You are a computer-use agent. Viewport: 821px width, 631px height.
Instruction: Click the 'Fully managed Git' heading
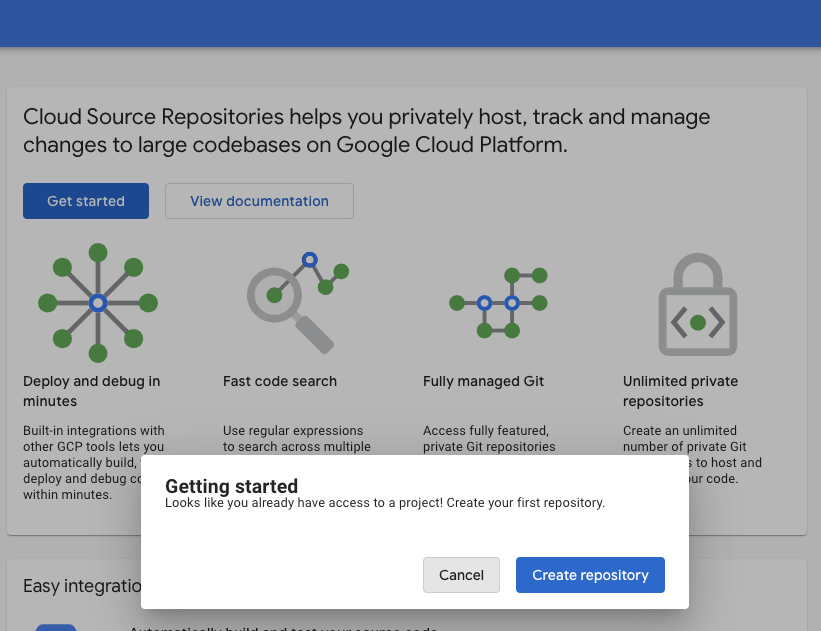click(483, 381)
